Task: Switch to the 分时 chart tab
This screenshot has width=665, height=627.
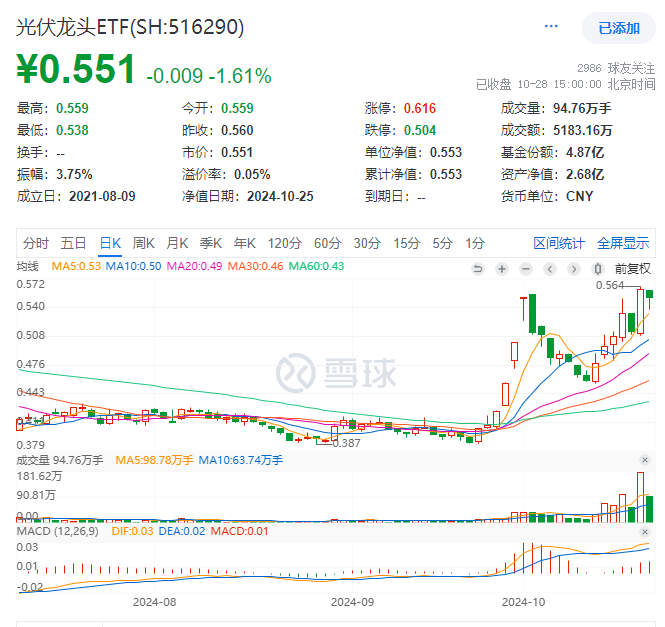Action: [36, 244]
